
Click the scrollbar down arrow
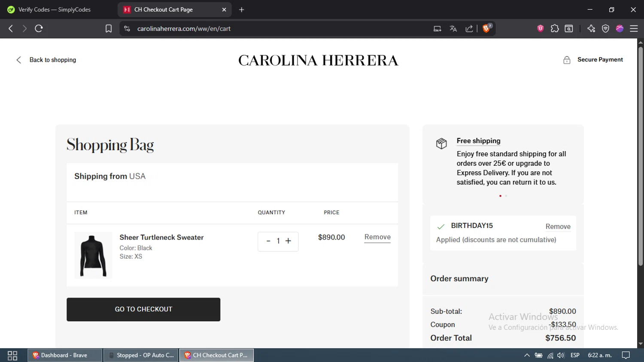pyautogui.click(x=641, y=344)
